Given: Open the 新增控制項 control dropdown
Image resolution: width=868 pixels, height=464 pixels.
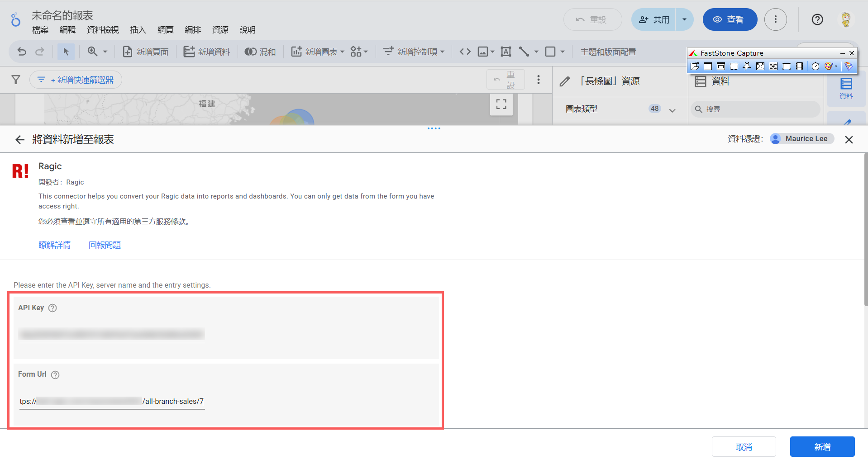Looking at the screenshot, I should (x=414, y=52).
